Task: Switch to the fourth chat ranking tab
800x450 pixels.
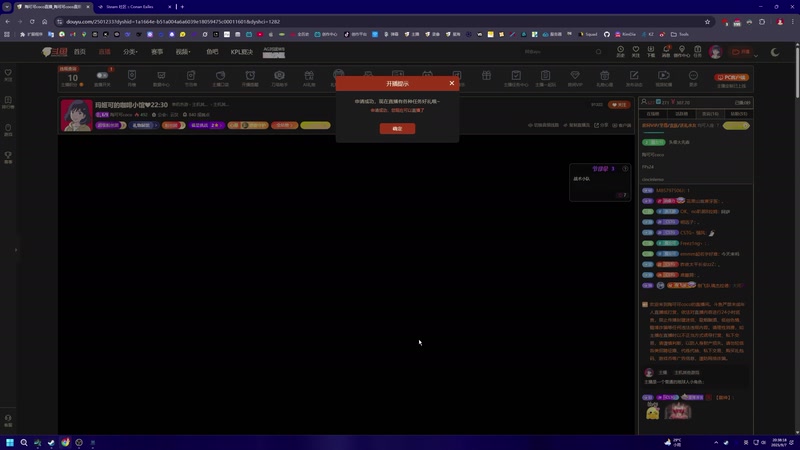Action: (738, 114)
